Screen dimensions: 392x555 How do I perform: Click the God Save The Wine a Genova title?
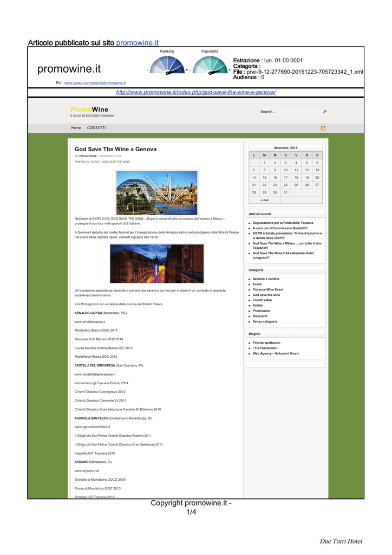point(115,150)
